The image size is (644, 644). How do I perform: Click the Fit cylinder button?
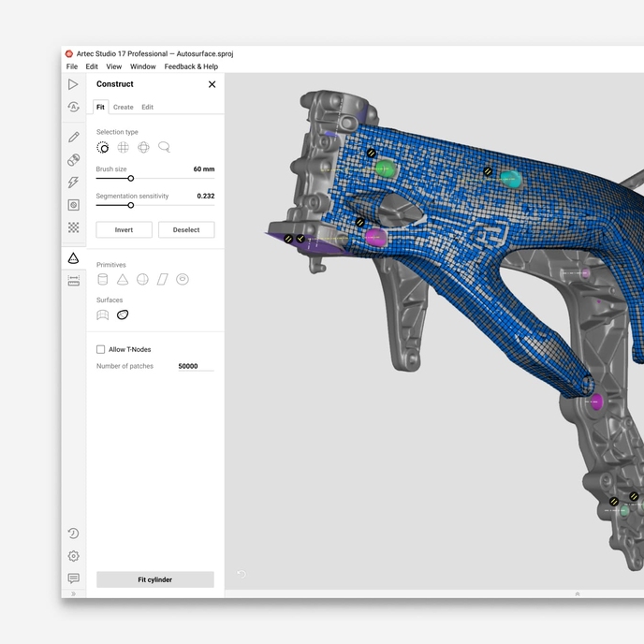pos(155,579)
